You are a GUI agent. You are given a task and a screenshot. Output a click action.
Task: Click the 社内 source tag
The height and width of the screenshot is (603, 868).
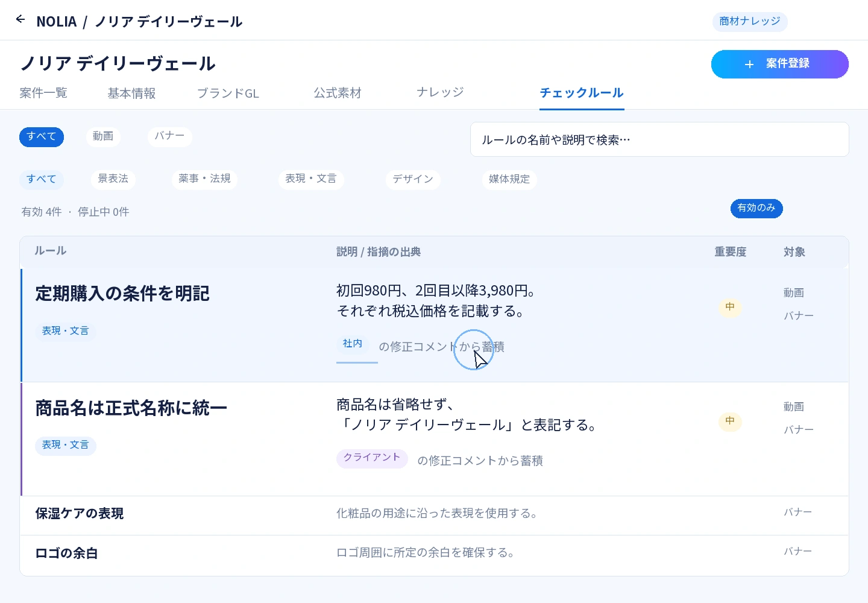tap(353, 344)
